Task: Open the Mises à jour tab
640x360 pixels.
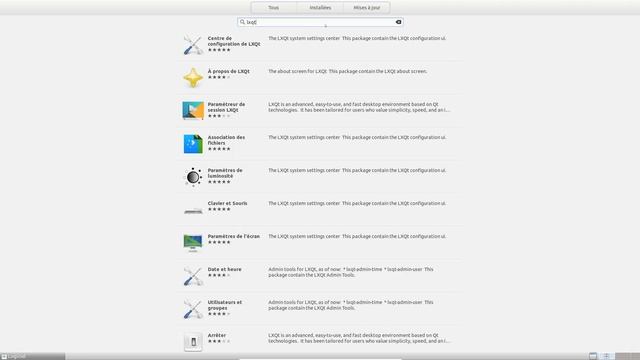Action: coord(367,8)
